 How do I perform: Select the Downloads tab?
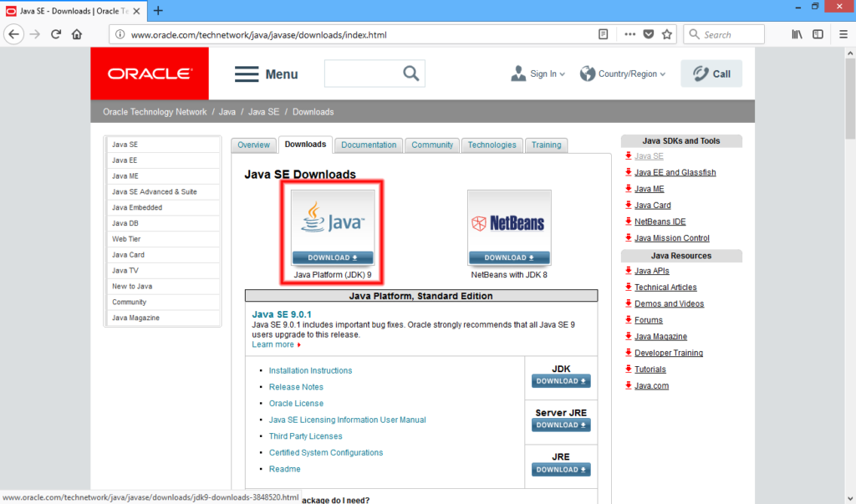(x=305, y=145)
